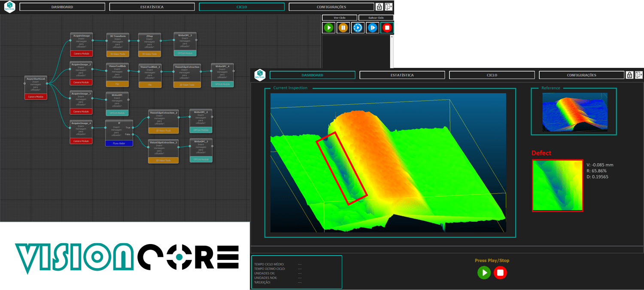Select the VisionEdgeExtraction_2 node
The image size is (644, 290).
point(164,122)
